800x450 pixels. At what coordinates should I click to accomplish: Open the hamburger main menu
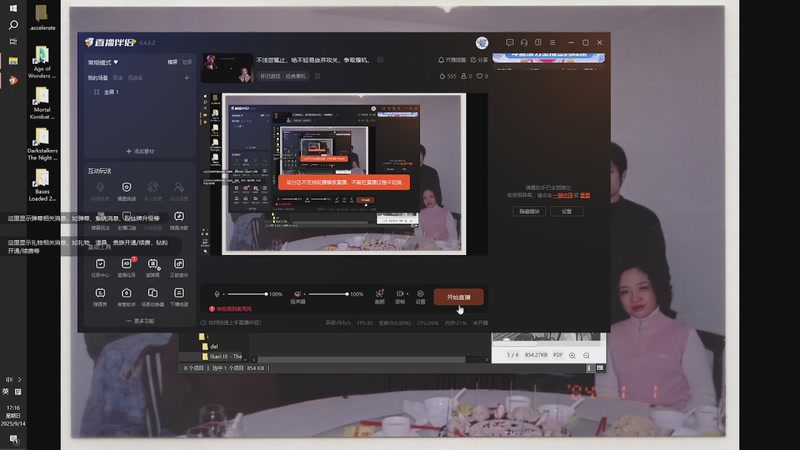coord(553,43)
